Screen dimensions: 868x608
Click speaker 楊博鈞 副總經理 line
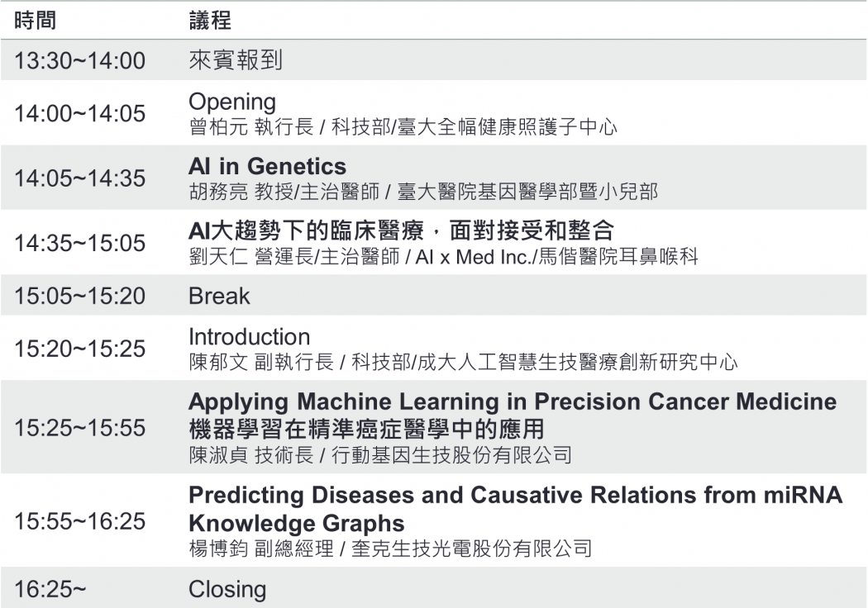click(x=390, y=549)
